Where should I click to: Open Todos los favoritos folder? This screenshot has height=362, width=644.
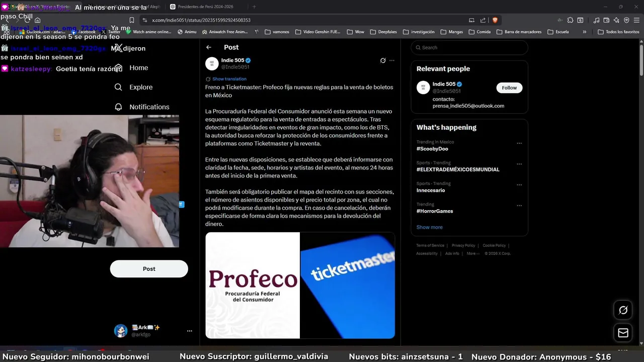618,32
